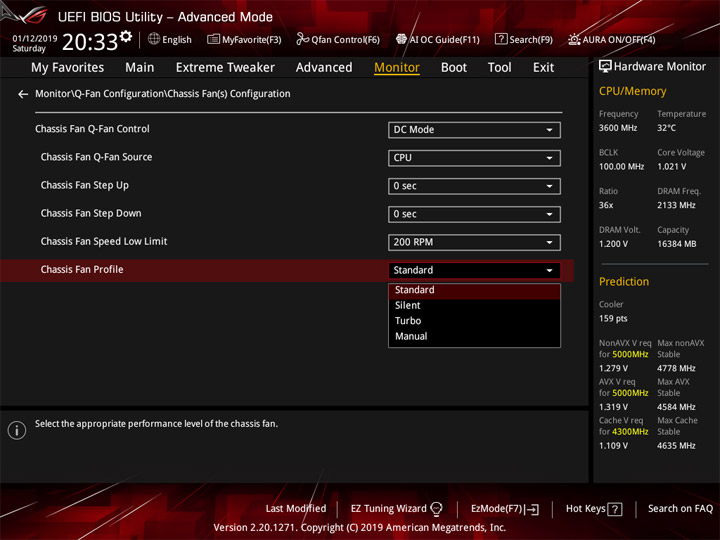Collapse the Chassis Fan Profile dropdown
The height and width of the screenshot is (540, 720).
click(474, 270)
